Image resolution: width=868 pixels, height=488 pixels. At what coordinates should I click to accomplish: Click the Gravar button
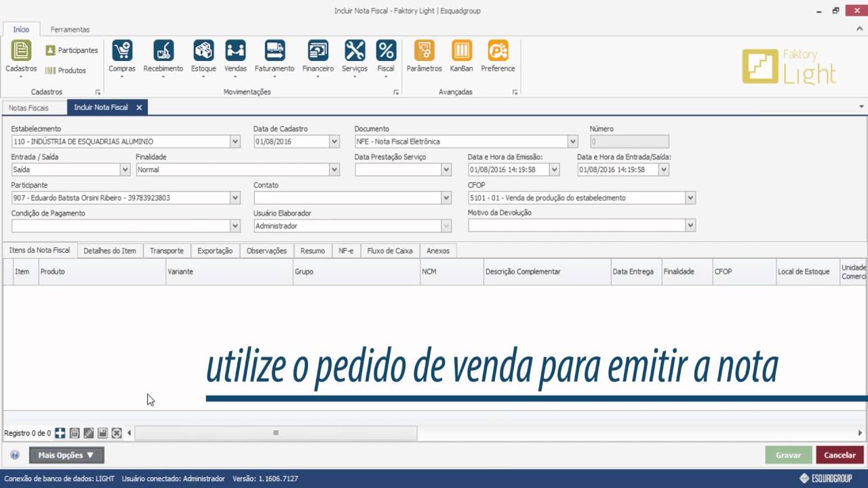tap(788, 455)
